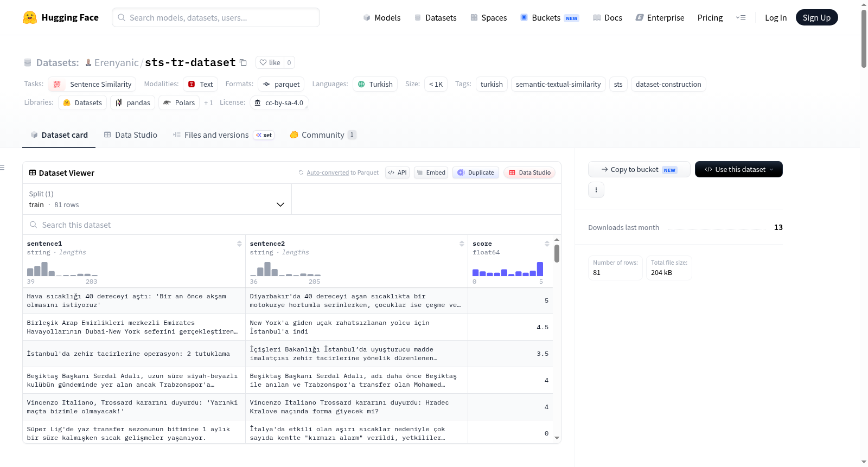Expand the Split train dropdown

tap(157, 199)
